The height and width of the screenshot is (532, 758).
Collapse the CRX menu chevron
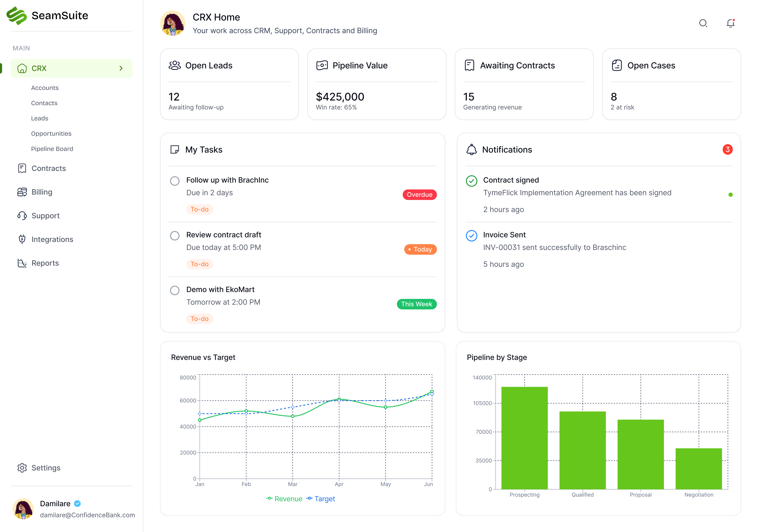pos(121,68)
